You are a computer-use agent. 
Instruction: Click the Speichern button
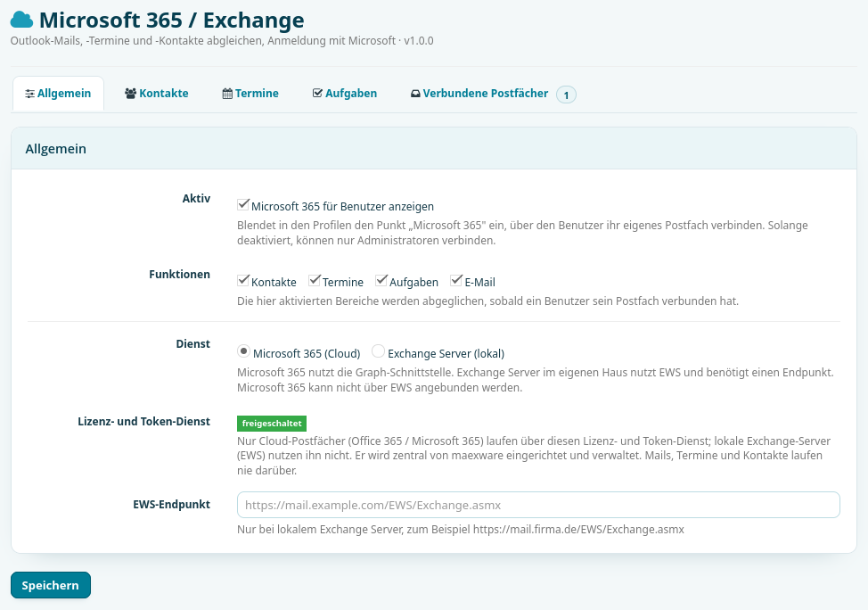51,585
